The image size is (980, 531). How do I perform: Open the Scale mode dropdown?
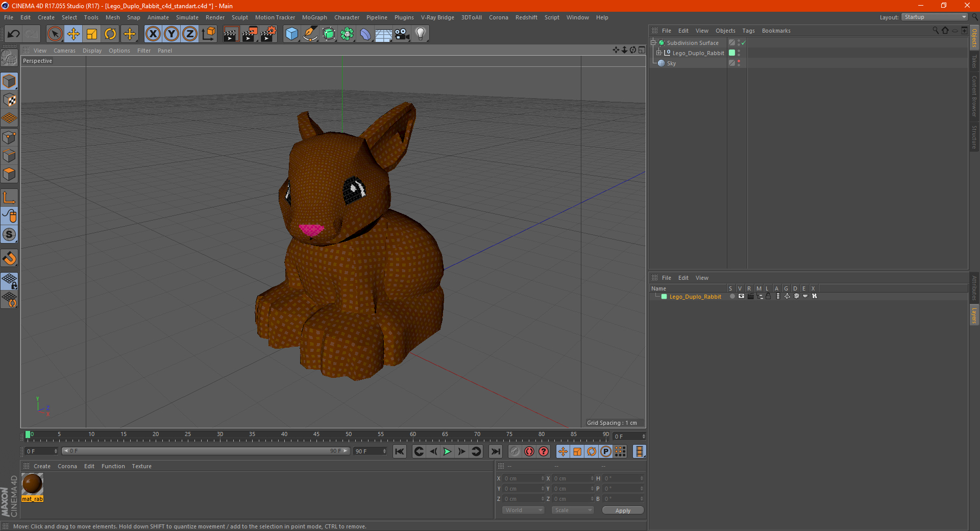point(573,510)
